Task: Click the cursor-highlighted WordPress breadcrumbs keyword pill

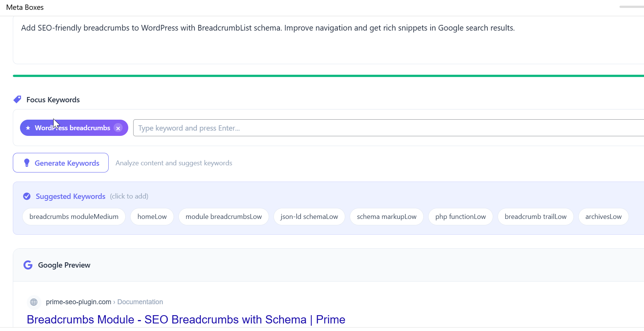Action: point(72,128)
